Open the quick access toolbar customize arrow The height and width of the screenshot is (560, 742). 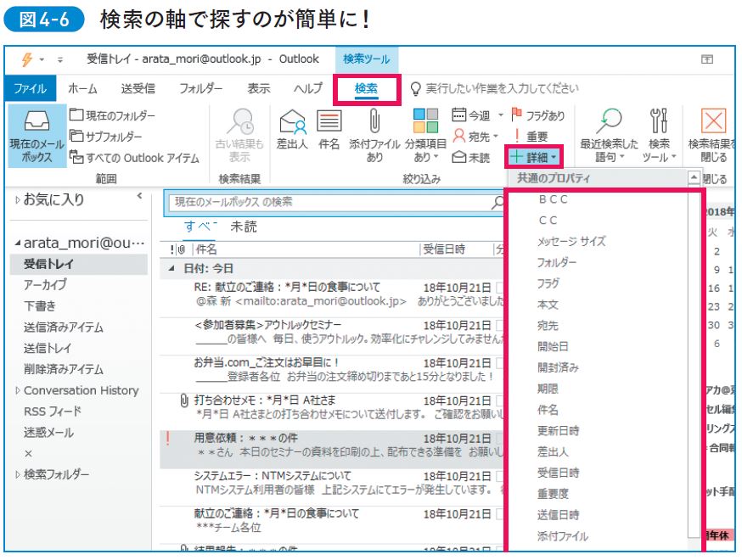click(60, 59)
